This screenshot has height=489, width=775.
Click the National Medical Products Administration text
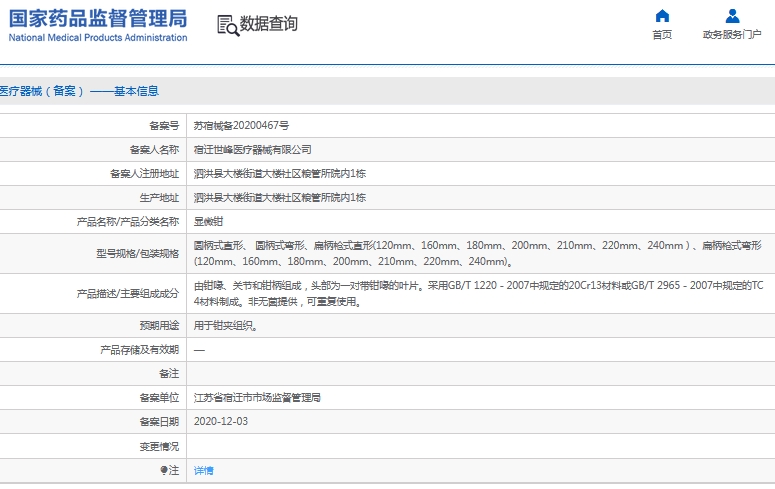(98, 38)
